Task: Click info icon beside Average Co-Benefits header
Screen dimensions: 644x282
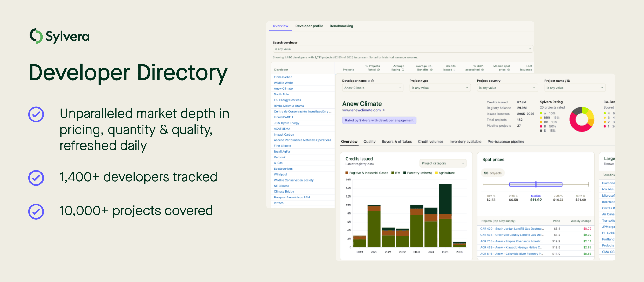Action: point(431,70)
